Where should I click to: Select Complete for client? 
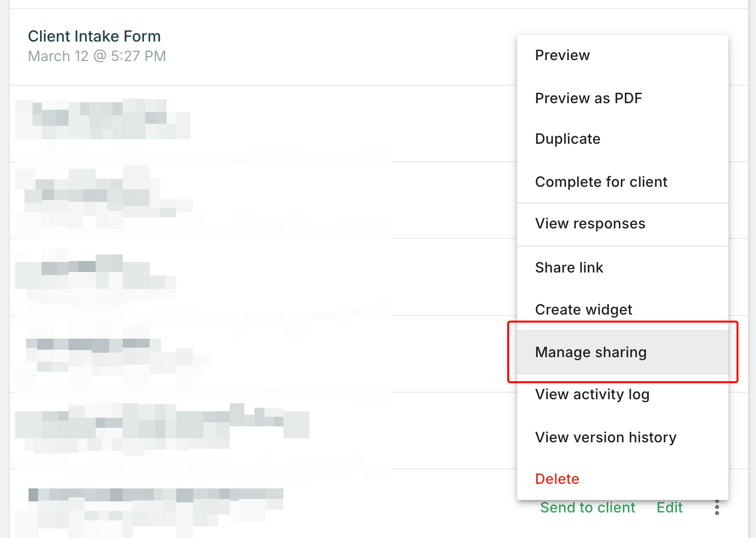(601, 182)
